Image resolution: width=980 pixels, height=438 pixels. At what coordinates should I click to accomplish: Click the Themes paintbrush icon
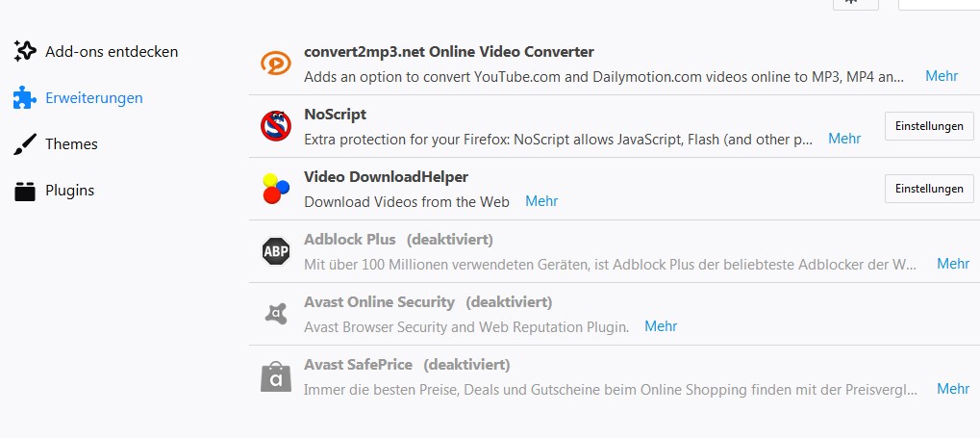tap(25, 144)
